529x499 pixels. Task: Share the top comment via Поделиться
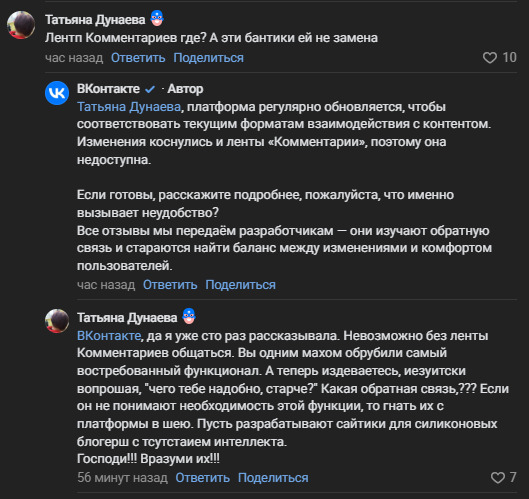tap(208, 58)
